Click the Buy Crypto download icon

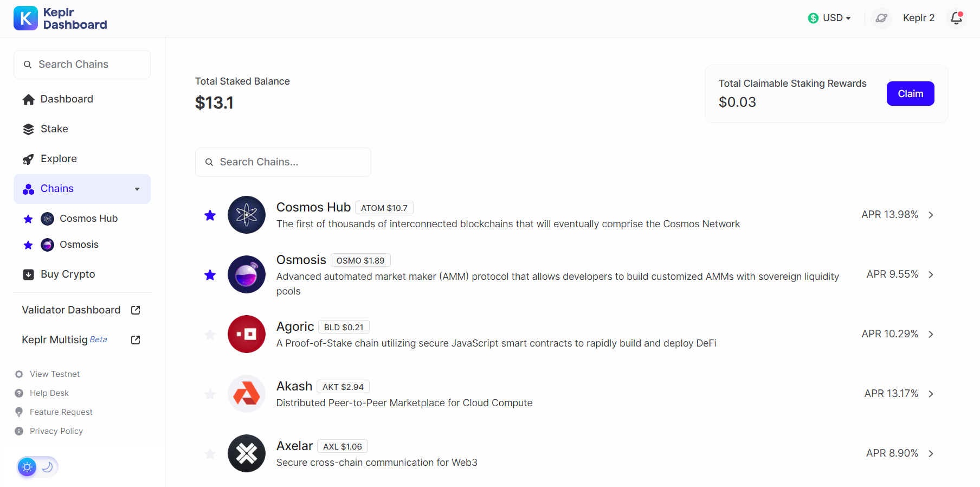tap(29, 274)
